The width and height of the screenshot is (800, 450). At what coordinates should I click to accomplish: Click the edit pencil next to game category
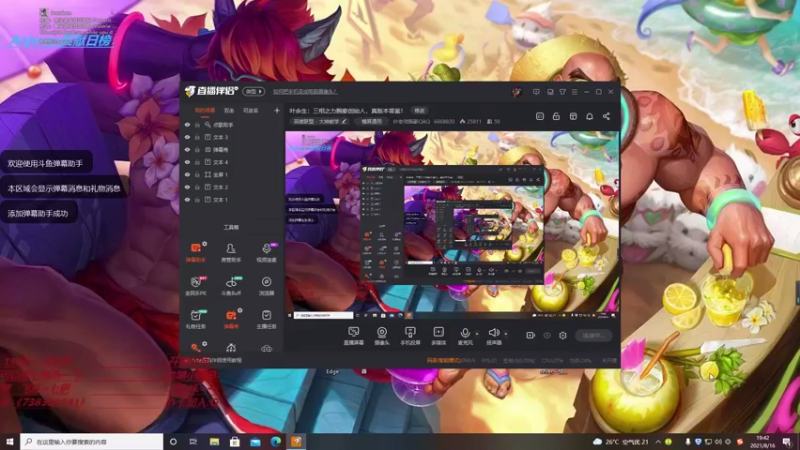pos(344,122)
